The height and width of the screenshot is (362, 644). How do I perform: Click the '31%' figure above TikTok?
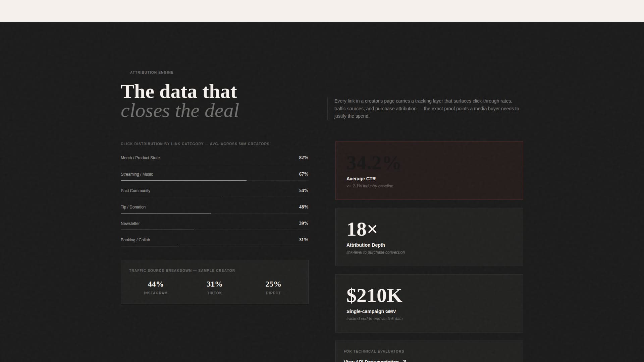pos(214,284)
